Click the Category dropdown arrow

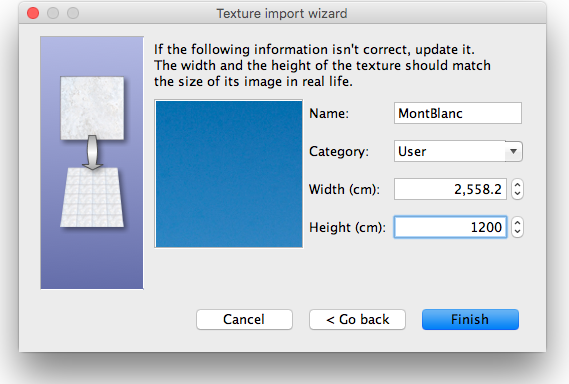(x=513, y=151)
